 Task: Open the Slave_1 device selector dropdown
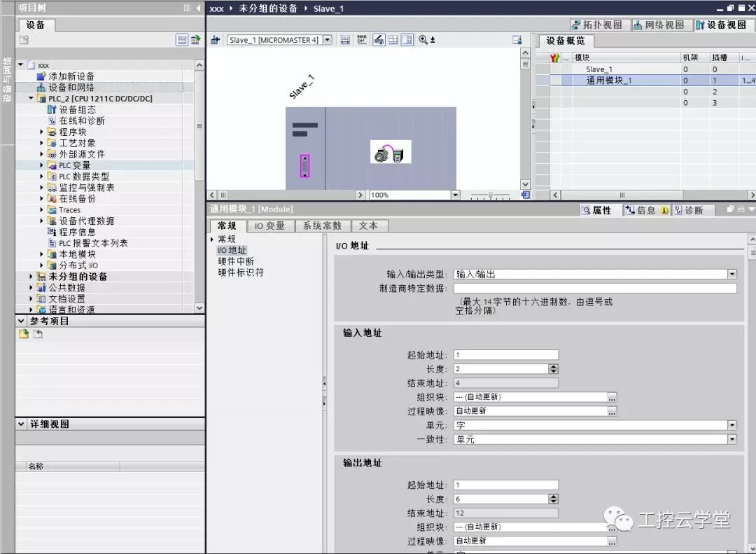327,40
